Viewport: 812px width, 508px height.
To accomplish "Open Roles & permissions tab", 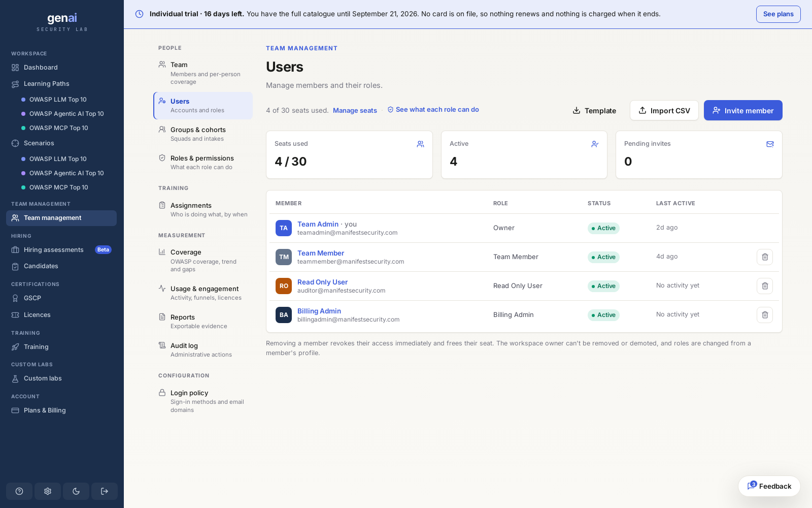I will tap(203, 163).
